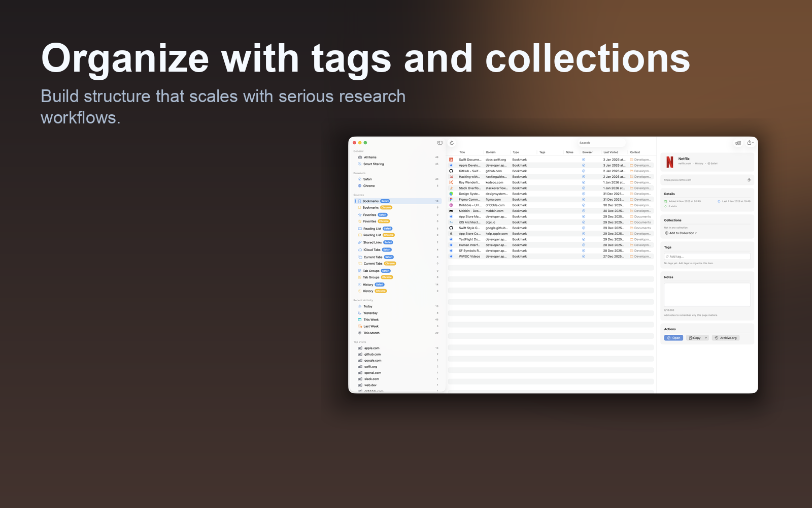812x508 pixels.
Task: Click the Safari browser badge on Netflix item
Action: pos(713,164)
